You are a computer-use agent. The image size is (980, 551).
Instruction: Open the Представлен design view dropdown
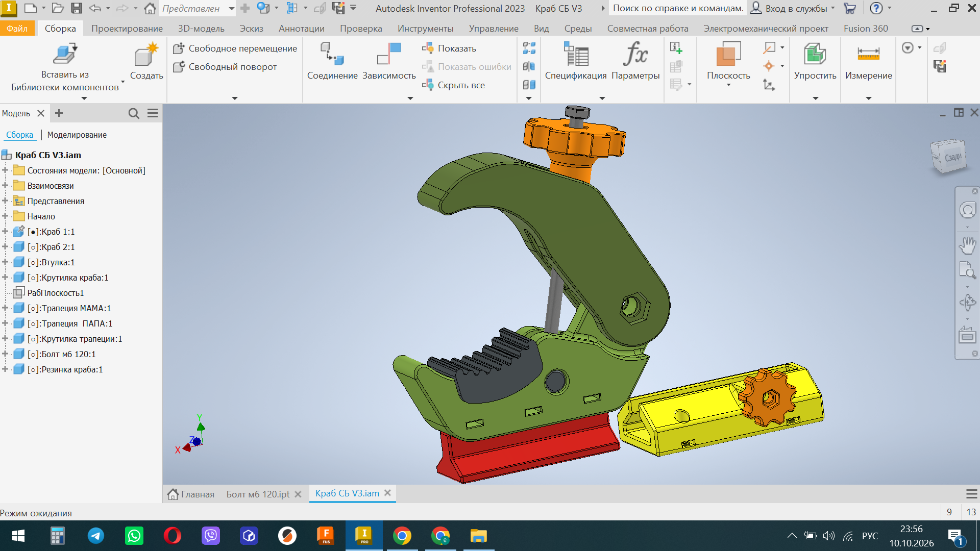point(232,9)
